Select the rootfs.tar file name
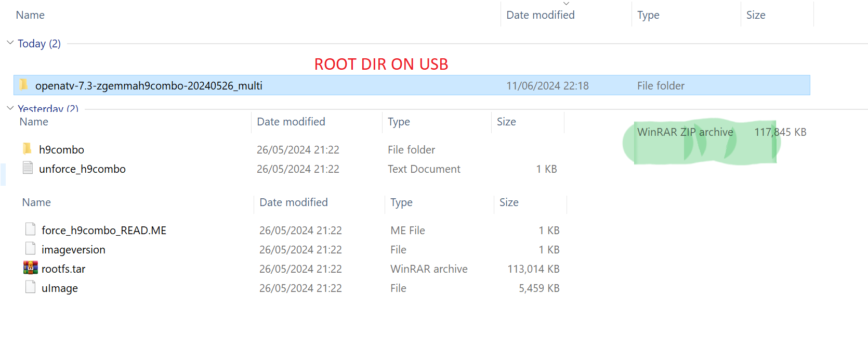Image resolution: width=868 pixels, height=357 pixels. tap(63, 269)
